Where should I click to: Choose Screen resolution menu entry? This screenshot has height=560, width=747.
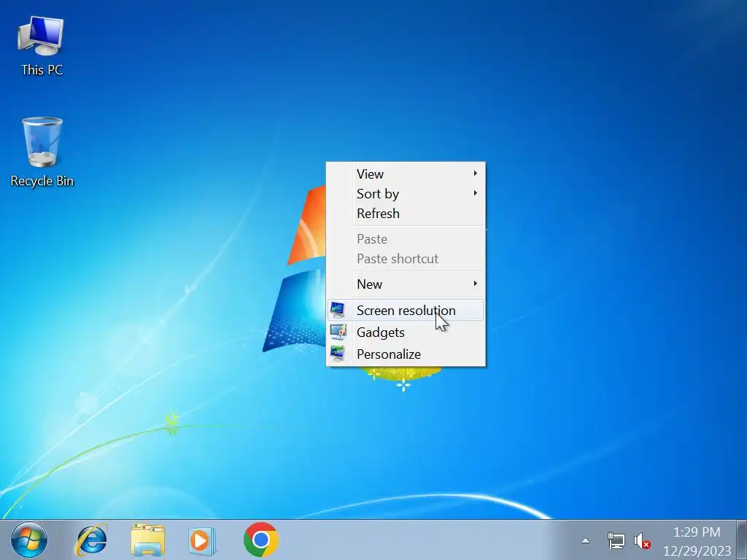(406, 310)
